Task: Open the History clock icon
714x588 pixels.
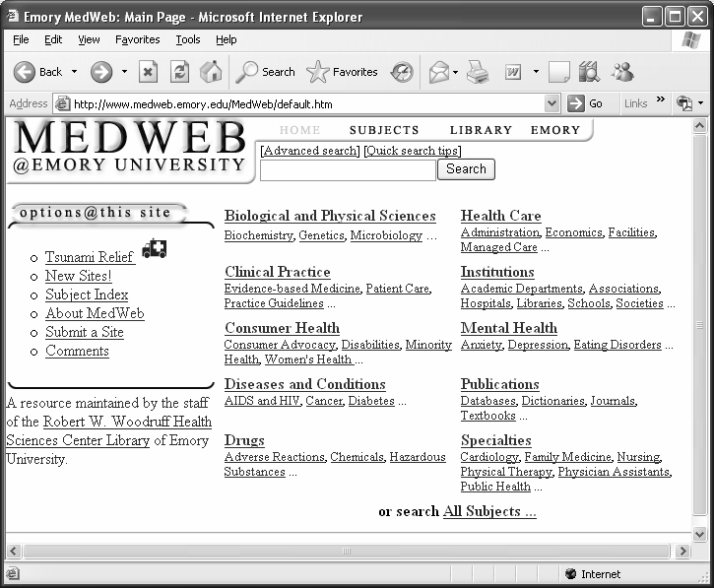Action: (402, 72)
